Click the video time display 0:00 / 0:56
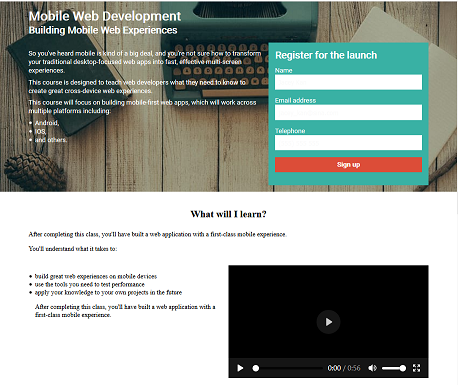The width and height of the screenshot is (458, 385). [344, 368]
